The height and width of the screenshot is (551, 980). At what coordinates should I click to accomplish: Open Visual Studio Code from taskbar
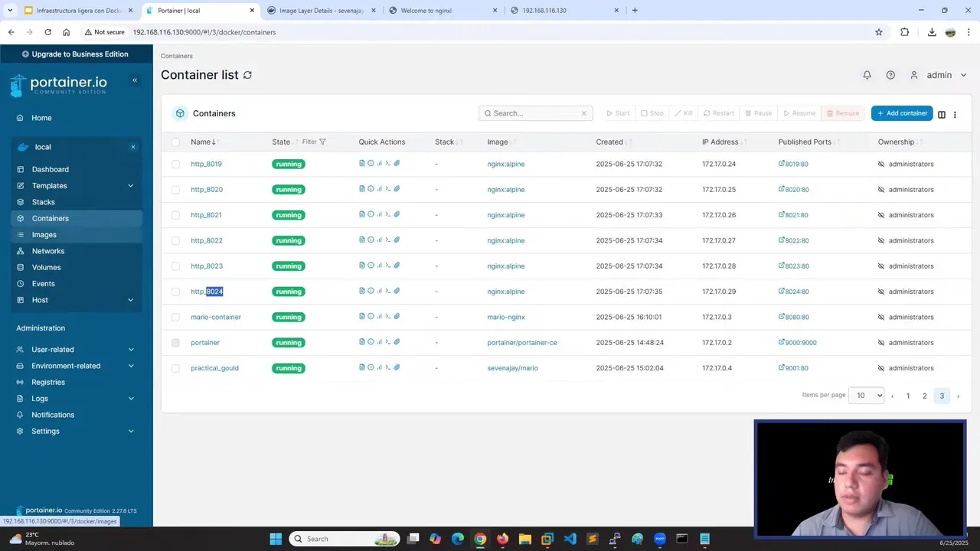click(x=570, y=539)
